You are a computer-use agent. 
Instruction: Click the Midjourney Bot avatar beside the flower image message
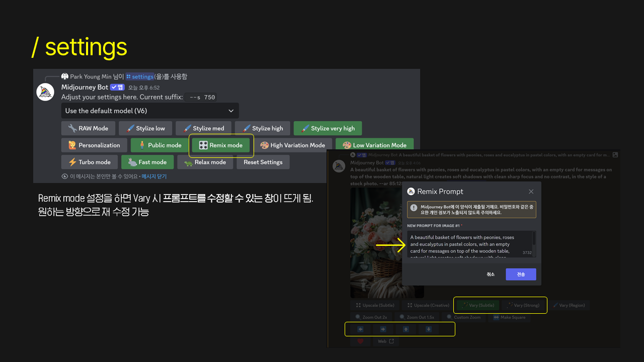(x=339, y=166)
